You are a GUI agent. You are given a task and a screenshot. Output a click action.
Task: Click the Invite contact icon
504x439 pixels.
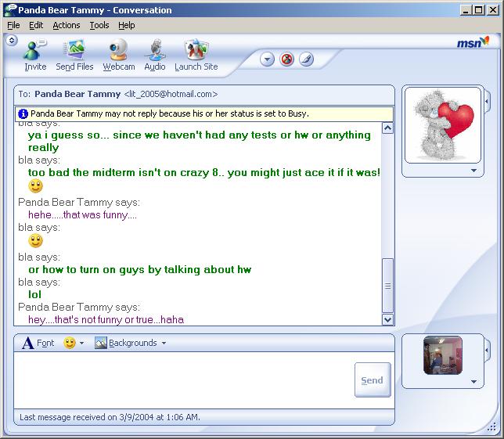click(35, 55)
